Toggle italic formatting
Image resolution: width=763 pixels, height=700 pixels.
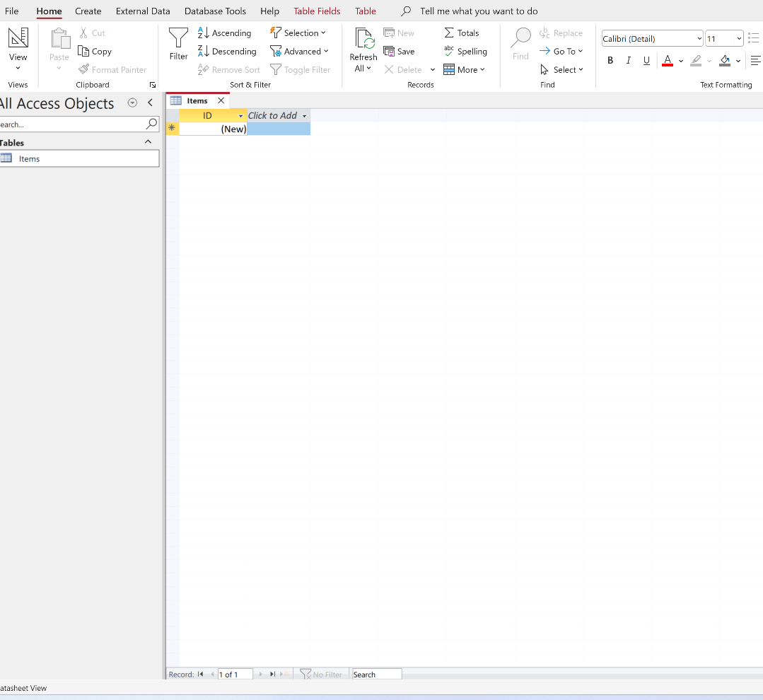(x=628, y=60)
